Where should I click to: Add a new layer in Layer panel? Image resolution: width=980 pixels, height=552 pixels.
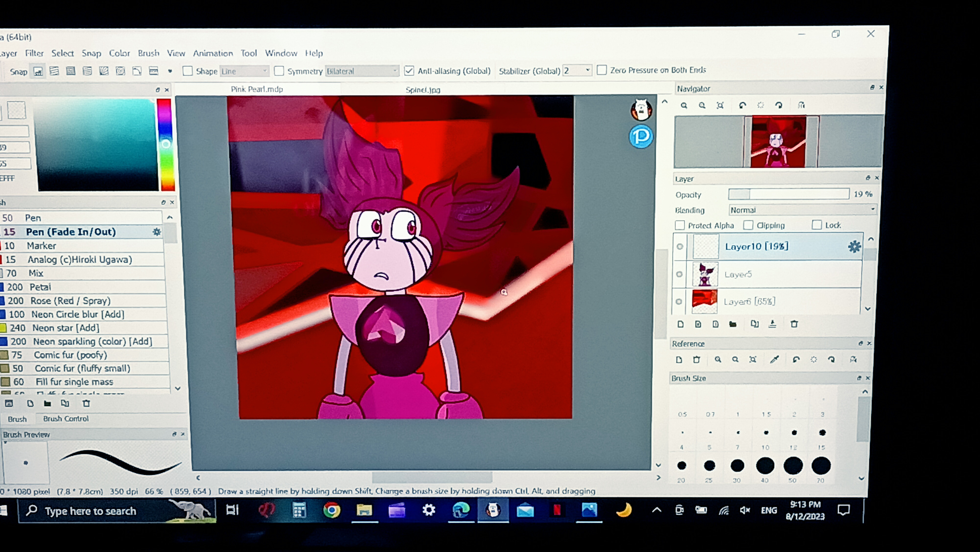(x=681, y=324)
